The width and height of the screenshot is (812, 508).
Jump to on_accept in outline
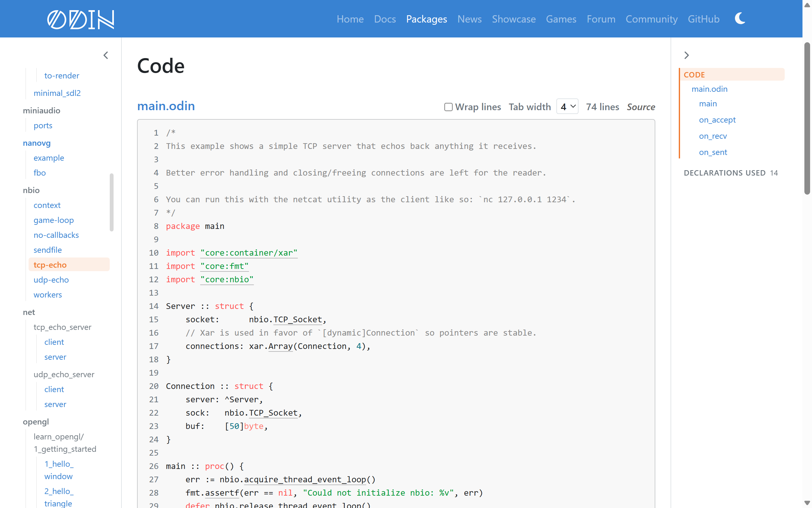click(x=717, y=120)
